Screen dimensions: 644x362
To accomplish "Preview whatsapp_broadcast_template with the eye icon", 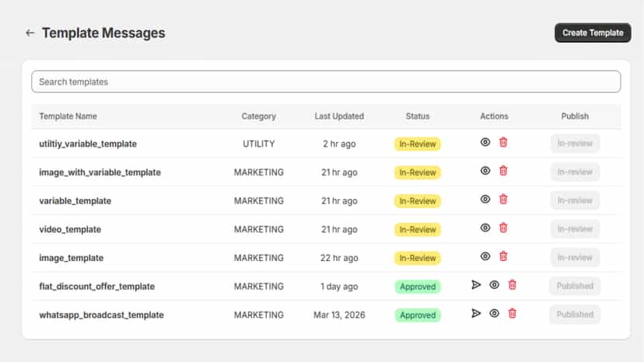I will 494,314.
